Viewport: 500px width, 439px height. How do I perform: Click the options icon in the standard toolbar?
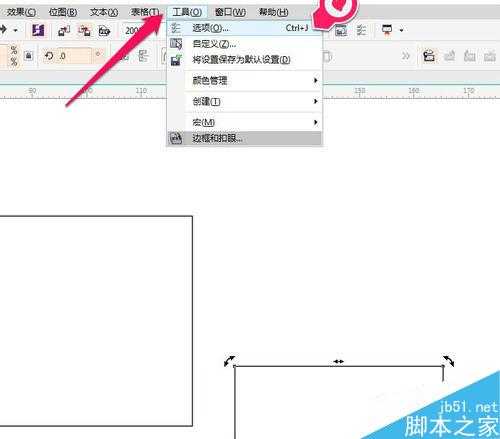pyautogui.click(x=361, y=30)
